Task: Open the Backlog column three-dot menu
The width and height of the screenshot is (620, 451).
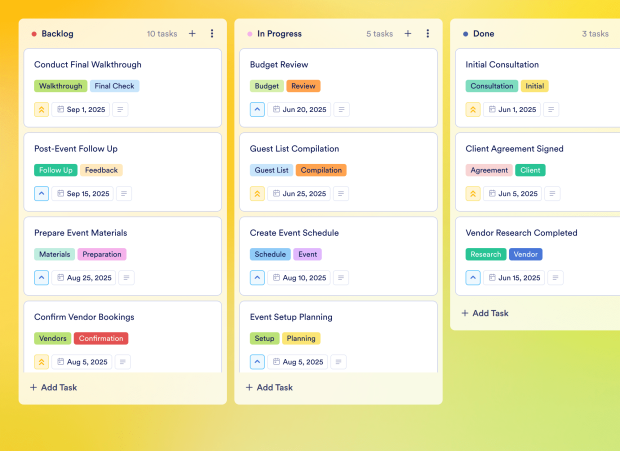Action: [212, 33]
